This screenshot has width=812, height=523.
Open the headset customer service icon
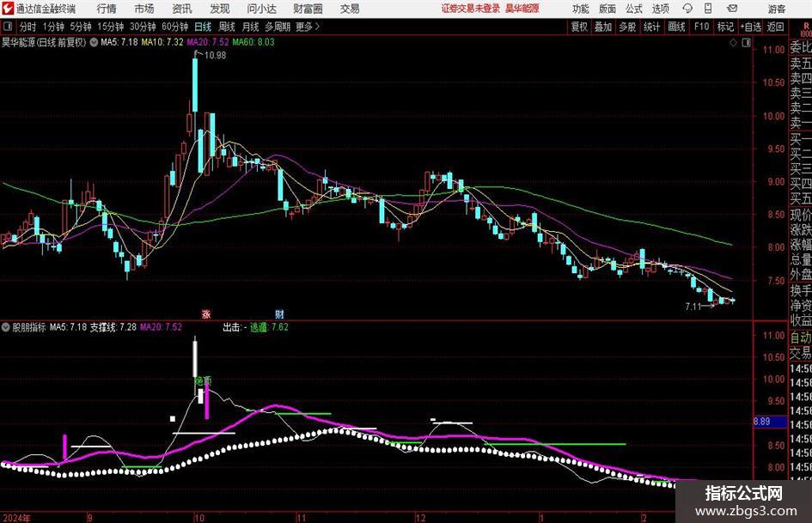coord(687,9)
